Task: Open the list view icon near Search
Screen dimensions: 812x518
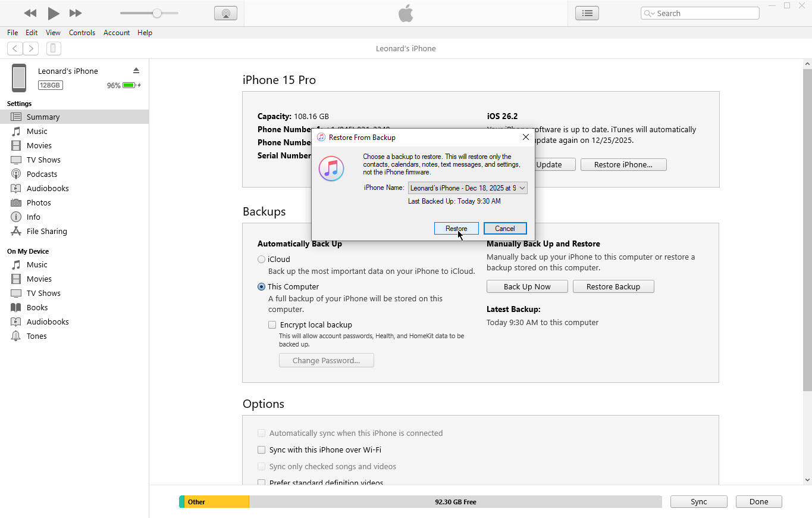Action: pos(587,13)
